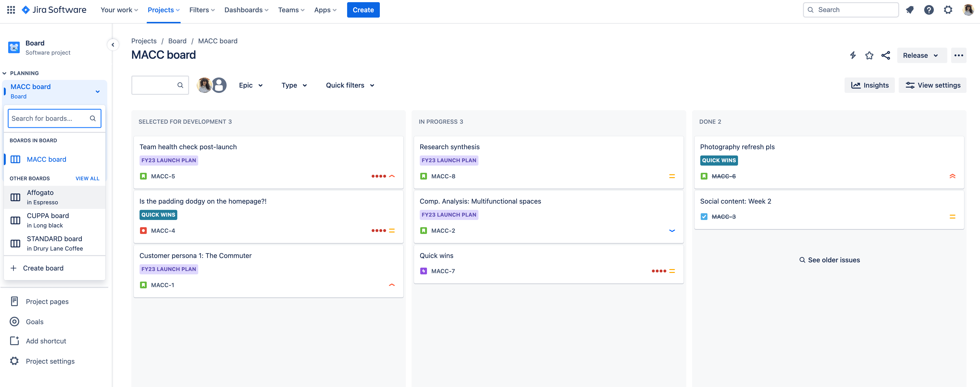Image resolution: width=980 pixels, height=387 pixels.
Task: Click See older issues in Done column
Action: tap(829, 259)
